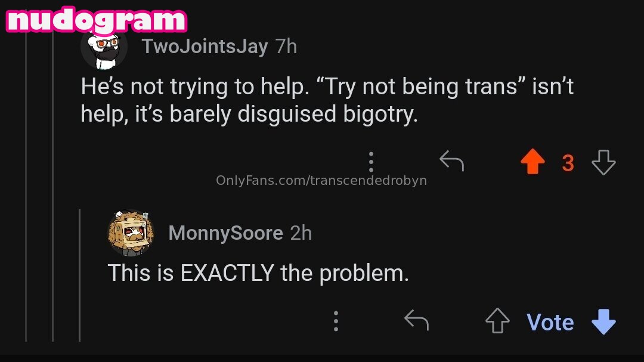
Task: Reply to MonnySoore's comment
Action: coord(416,321)
